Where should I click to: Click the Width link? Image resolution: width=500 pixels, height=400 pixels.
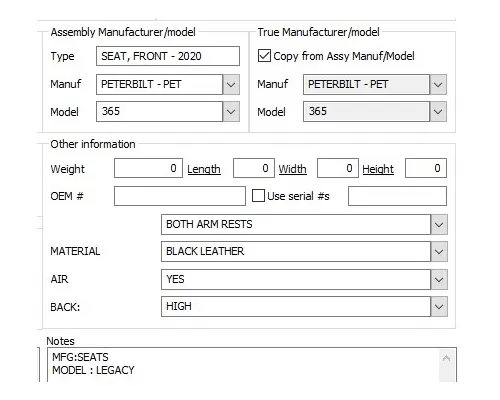pos(292,169)
